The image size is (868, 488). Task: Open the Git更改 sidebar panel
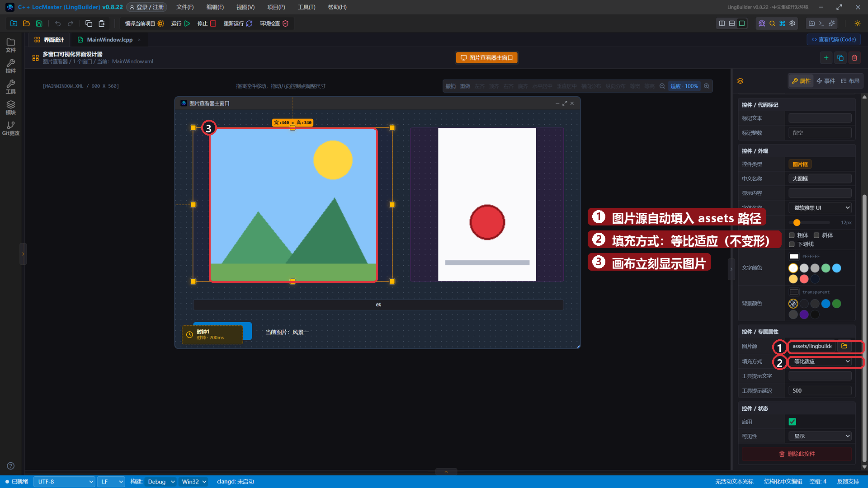click(11, 128)
